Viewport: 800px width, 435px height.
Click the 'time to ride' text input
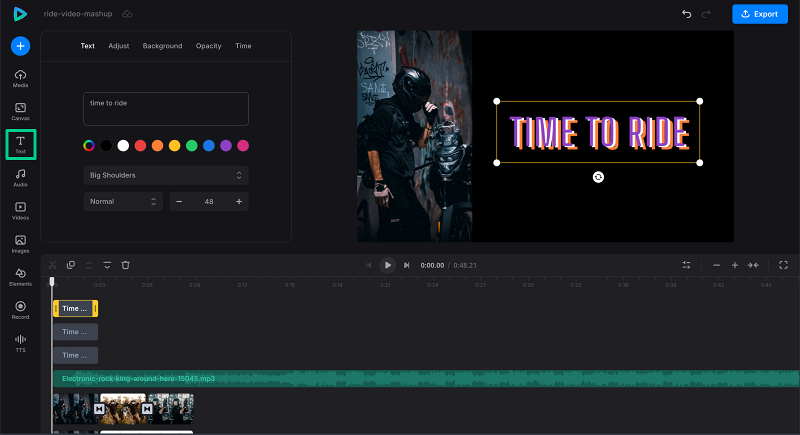click(x=166, y=109)
